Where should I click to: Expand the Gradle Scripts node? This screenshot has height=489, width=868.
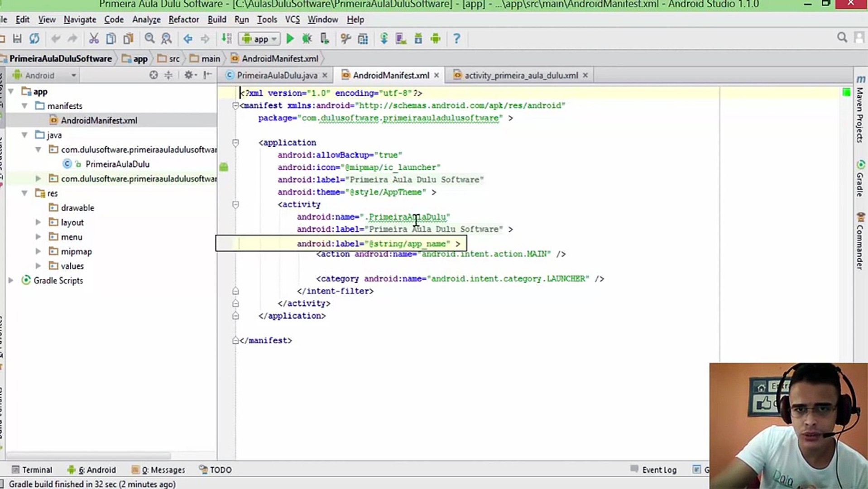tap(11, 280)
